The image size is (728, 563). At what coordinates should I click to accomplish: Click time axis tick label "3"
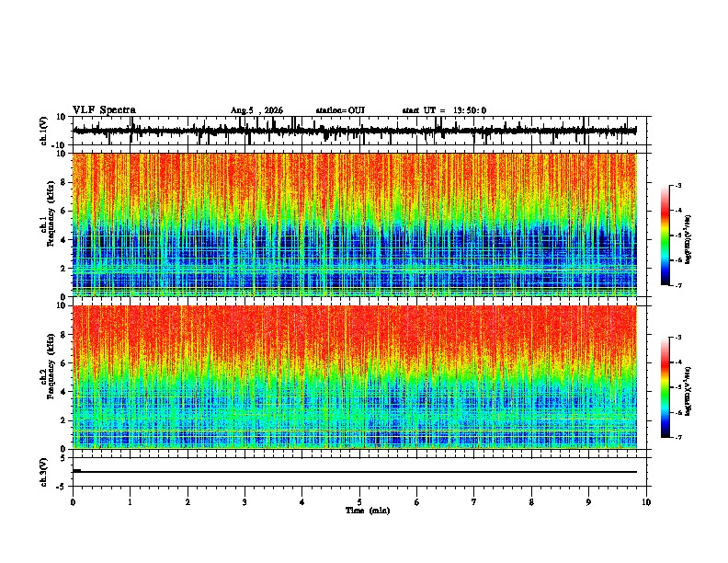245,502
